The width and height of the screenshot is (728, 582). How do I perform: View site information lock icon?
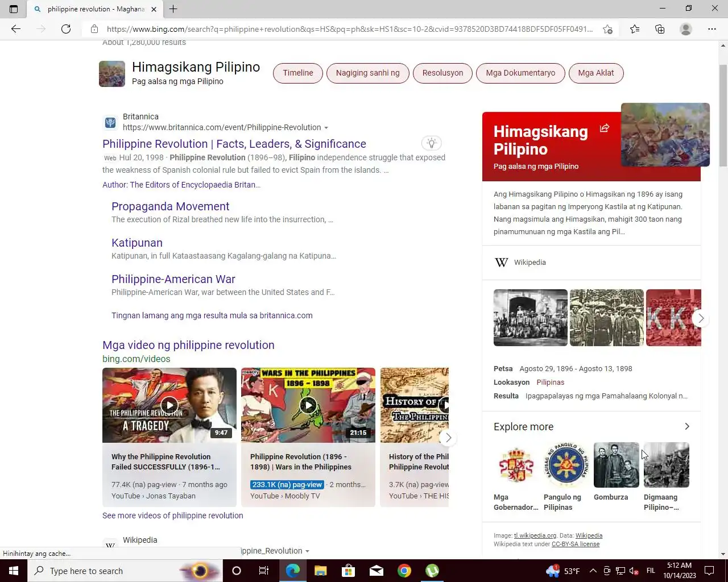[x=94, y=29]
